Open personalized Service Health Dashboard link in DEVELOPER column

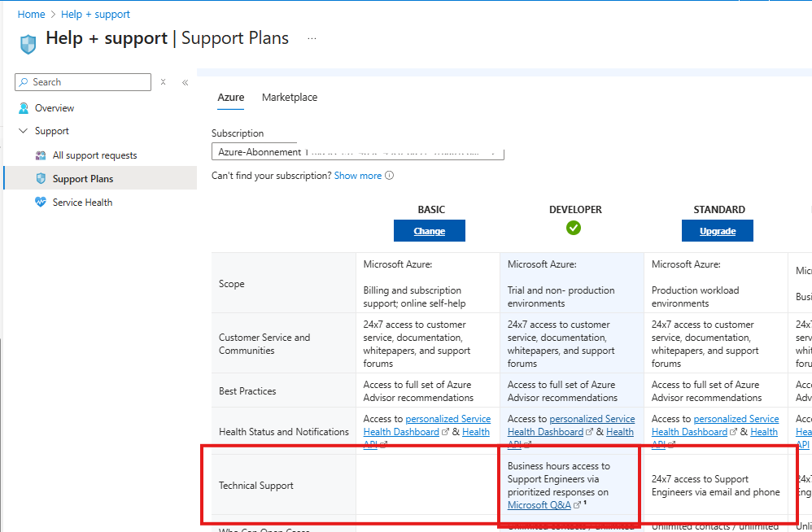point(571,425)
